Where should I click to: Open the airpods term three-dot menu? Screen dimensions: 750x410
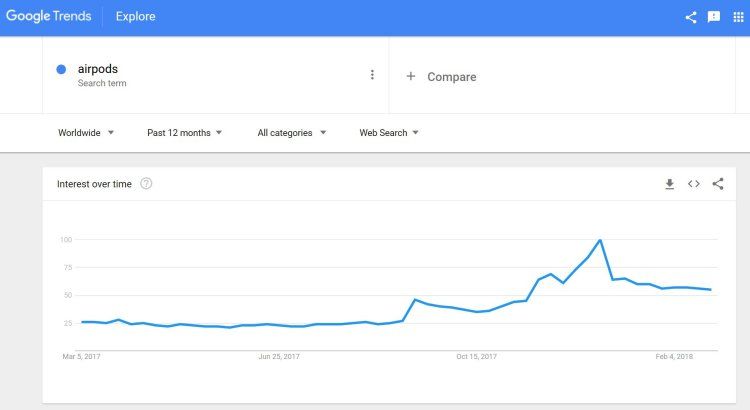[372, 75]
